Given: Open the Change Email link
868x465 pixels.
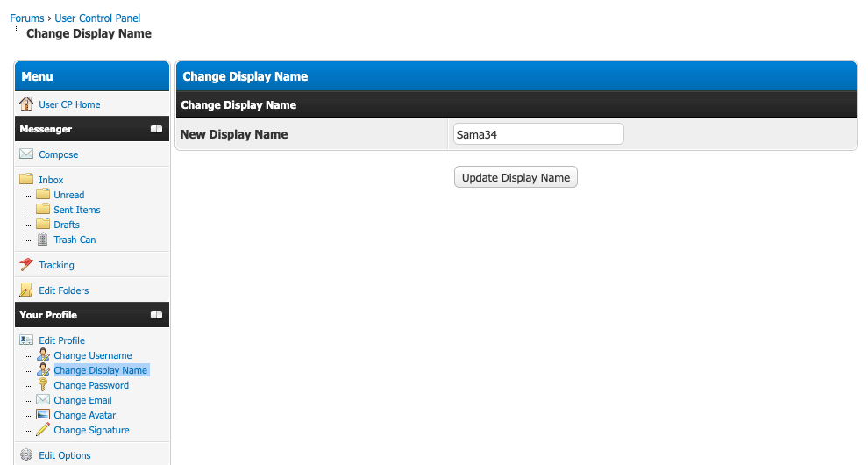Looking at the screenshot, I should [82, 400].
